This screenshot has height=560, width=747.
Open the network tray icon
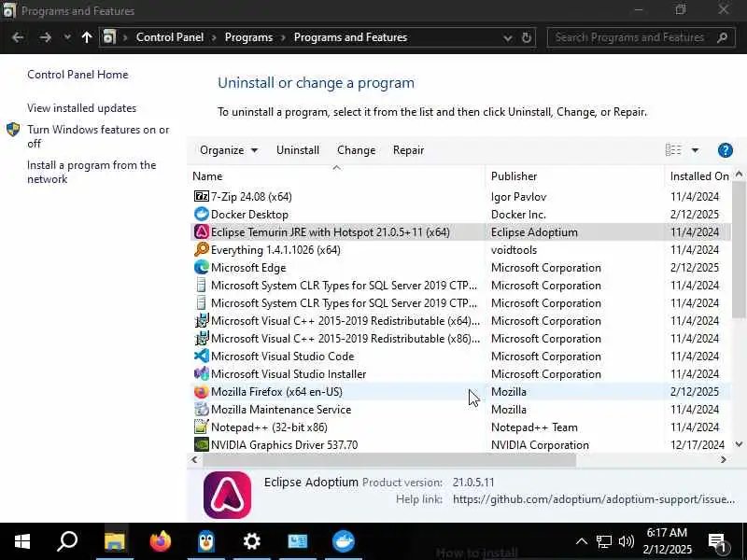(x=603, y=541)
